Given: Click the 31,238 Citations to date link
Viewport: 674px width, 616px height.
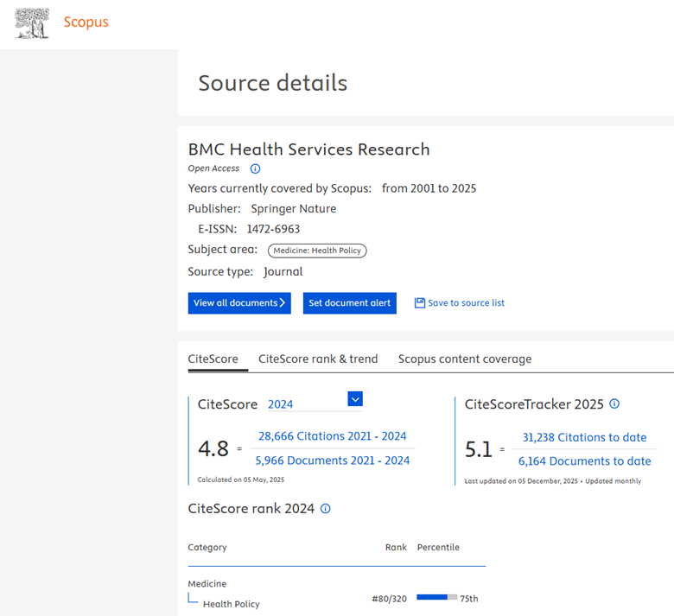Looking at the screenshot, I should 584,437.
